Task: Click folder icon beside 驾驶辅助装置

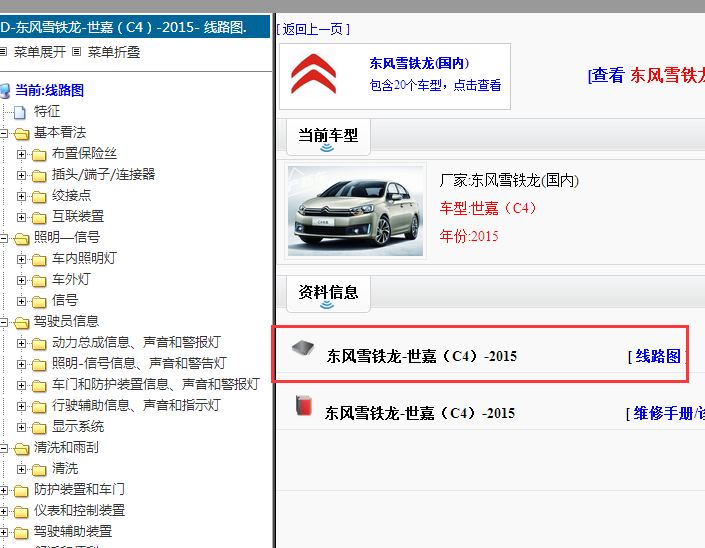Action: point(22,533)
